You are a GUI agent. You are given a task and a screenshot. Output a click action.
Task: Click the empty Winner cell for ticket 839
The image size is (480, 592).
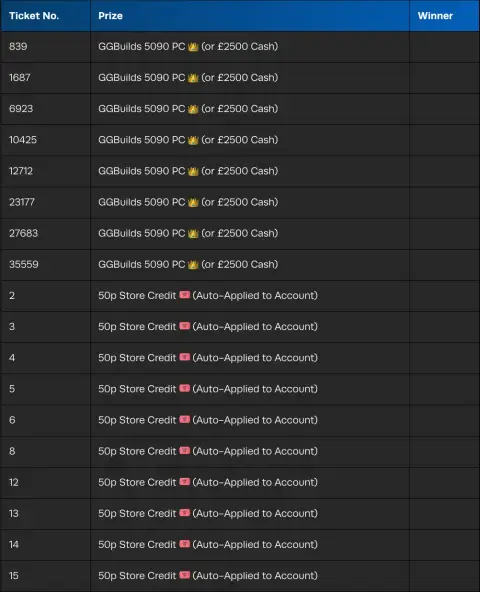(445, 47)
